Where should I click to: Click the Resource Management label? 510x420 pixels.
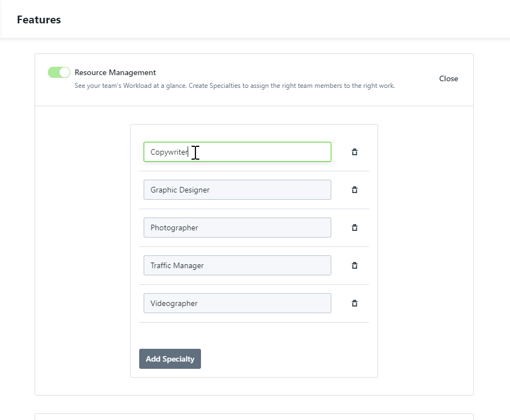115,72
